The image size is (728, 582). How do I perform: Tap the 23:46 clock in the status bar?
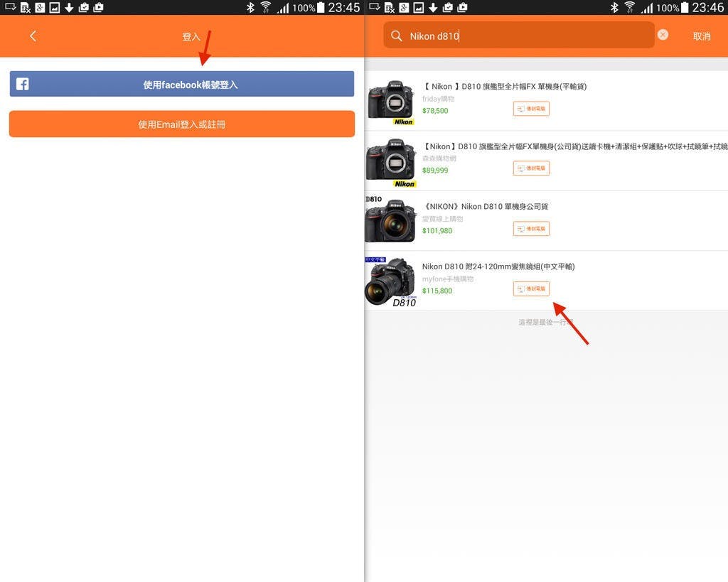pyautogui.click(x=707, y=7)
